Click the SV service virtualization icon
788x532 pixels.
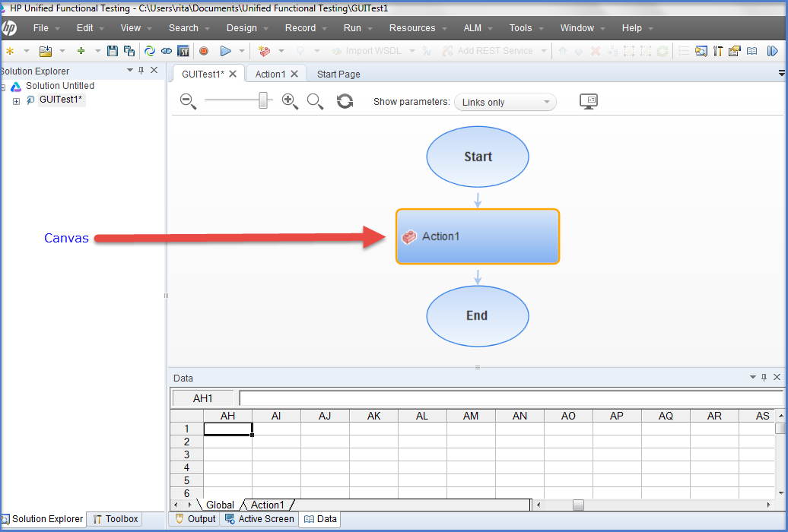pos(183,51)
